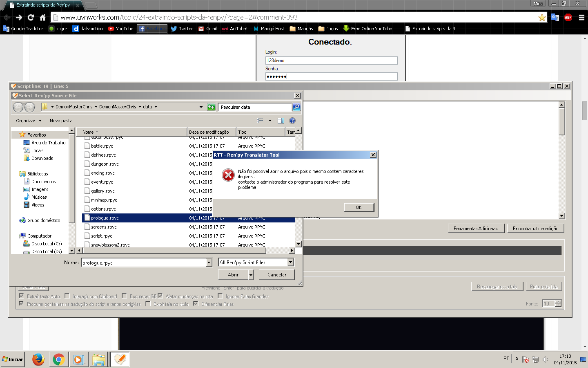Expand the address path history dropdown
This screenshot has height=368, width=588.
(x=201, y=107)
